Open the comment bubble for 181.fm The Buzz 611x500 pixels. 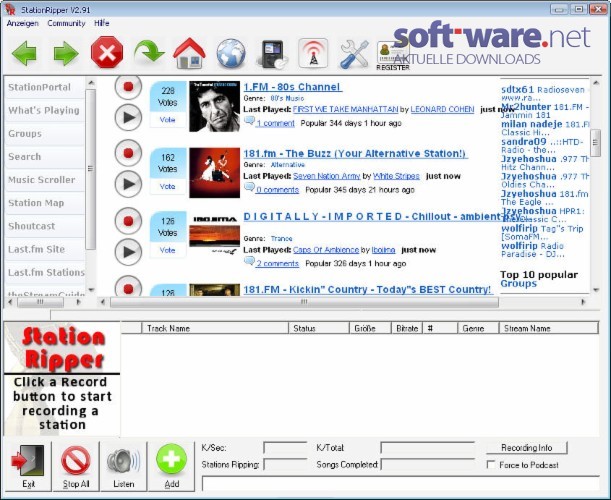(x=249, y=188)
